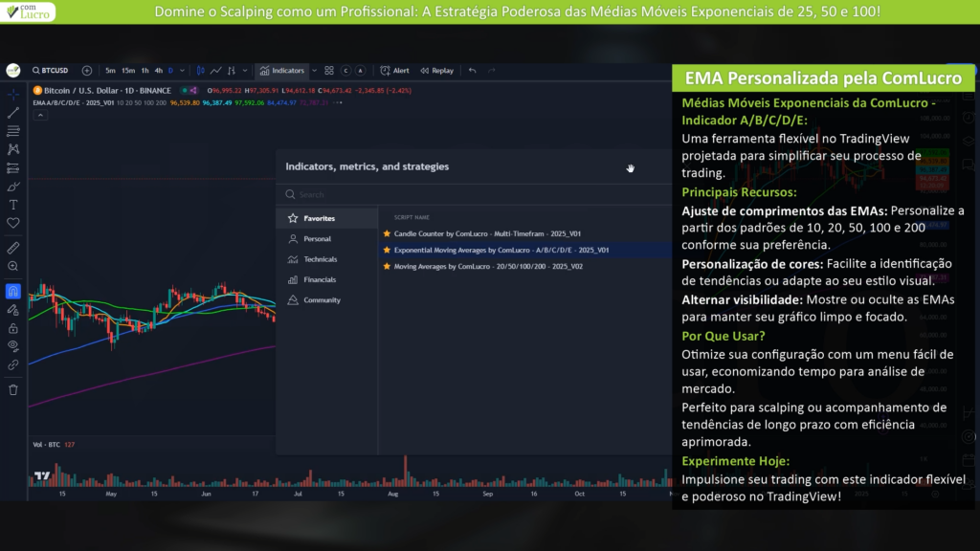Collapse the indicator legend chevron
Screen dimensions: 980x551
click(40, 116)
